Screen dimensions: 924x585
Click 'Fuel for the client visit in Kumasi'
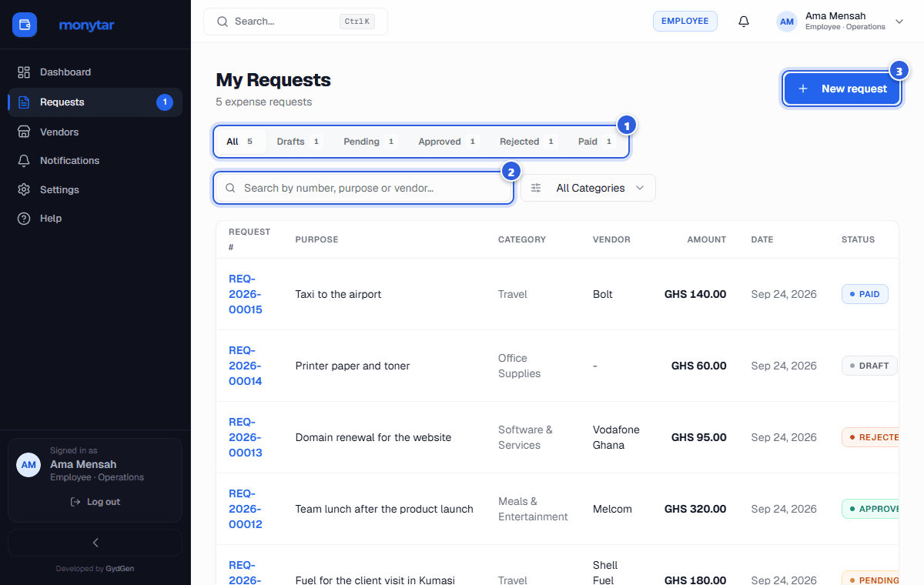[375, 580]
